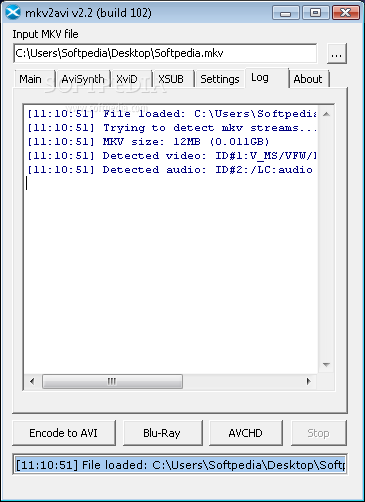Click the status field showing File loaded
This screenshot has height=502, width=365.
click(x=180, y=464)
